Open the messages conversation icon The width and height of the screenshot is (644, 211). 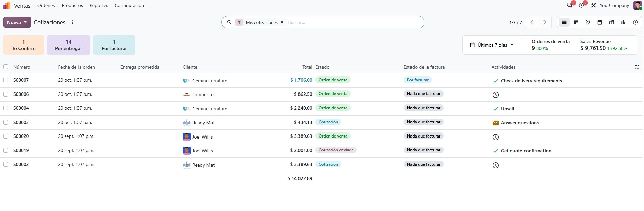click(x=569, y=5)
